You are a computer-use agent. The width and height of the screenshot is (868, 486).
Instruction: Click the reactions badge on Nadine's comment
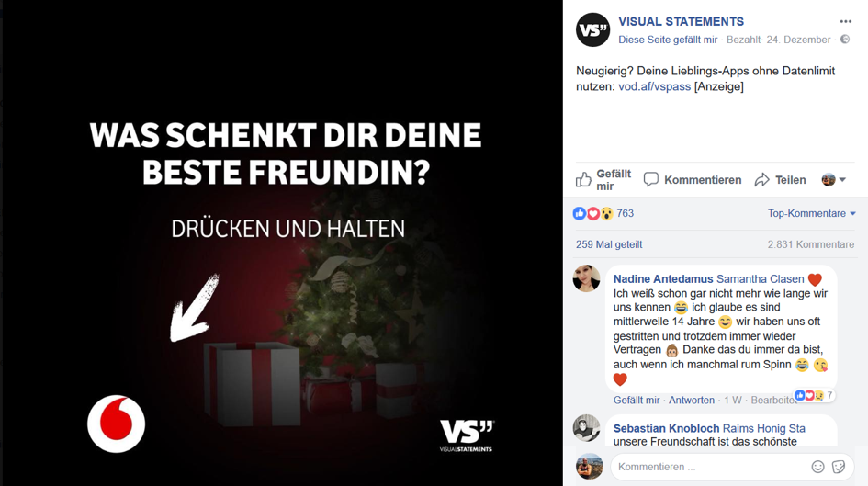tap(813, 395)
